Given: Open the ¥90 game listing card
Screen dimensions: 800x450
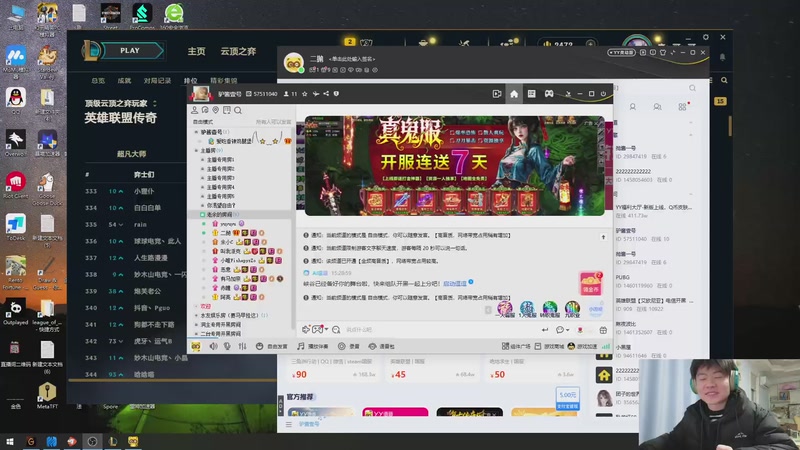Looking at the screenshot, I should 333,369.
